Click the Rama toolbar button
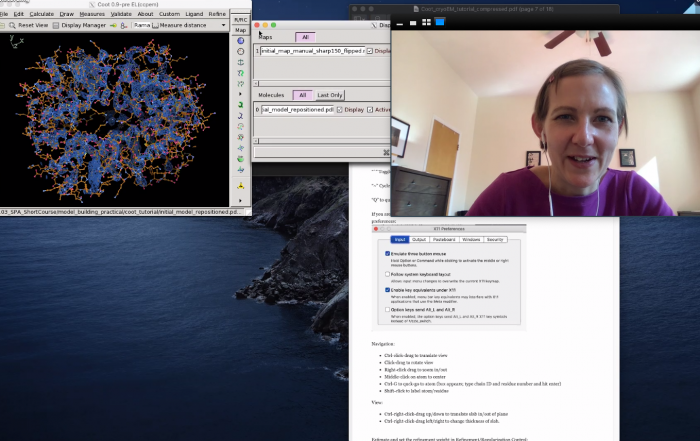 pyautogui.click(x=142, y=25)
